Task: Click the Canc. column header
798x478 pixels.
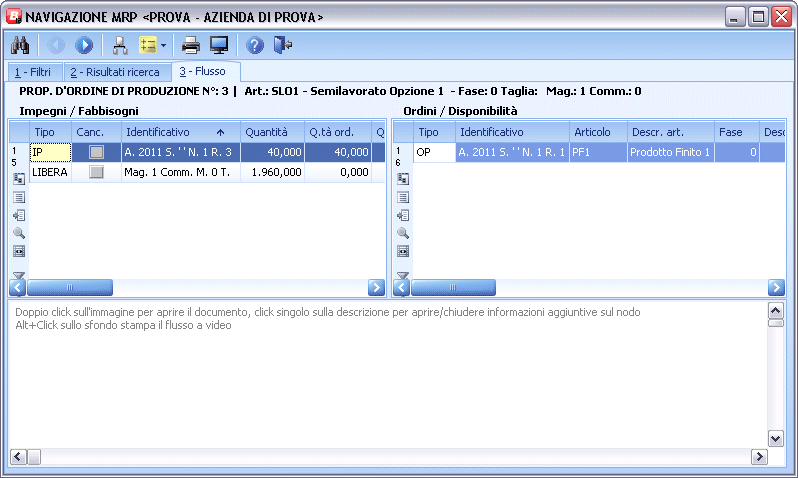Action: click(96, 132)
